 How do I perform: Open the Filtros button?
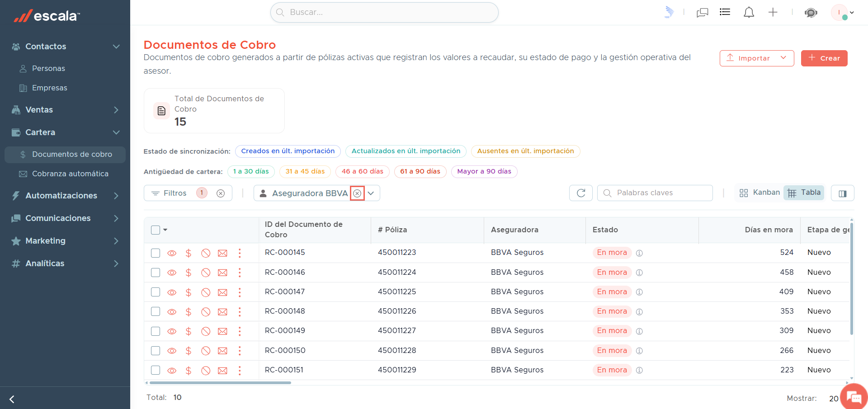click(x=175, y=193)
